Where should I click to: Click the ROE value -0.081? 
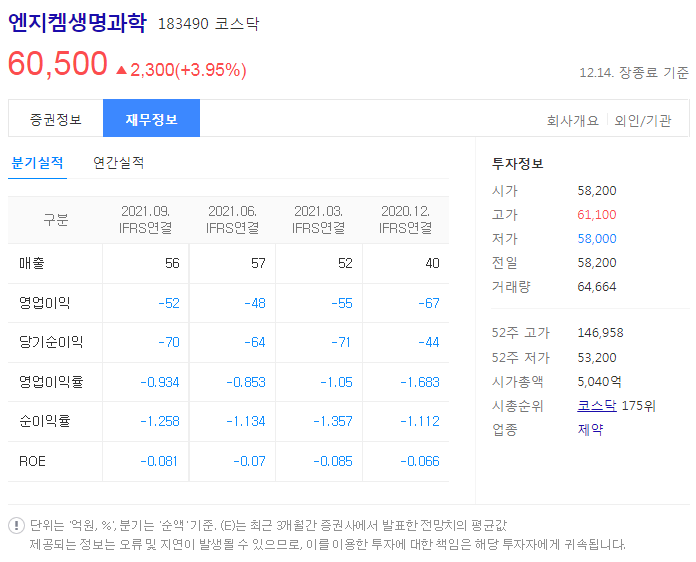[159, 461]
